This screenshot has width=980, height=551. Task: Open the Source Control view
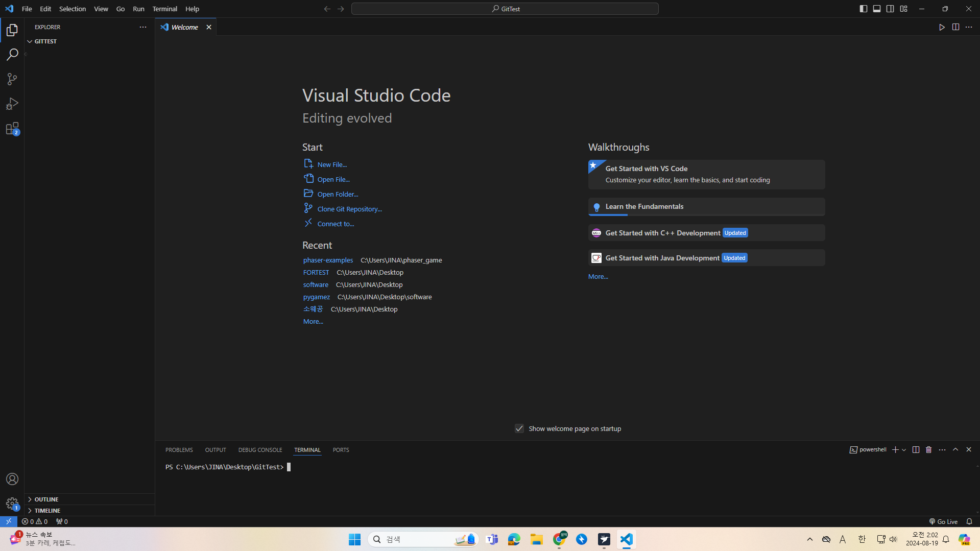pos(12,79)
